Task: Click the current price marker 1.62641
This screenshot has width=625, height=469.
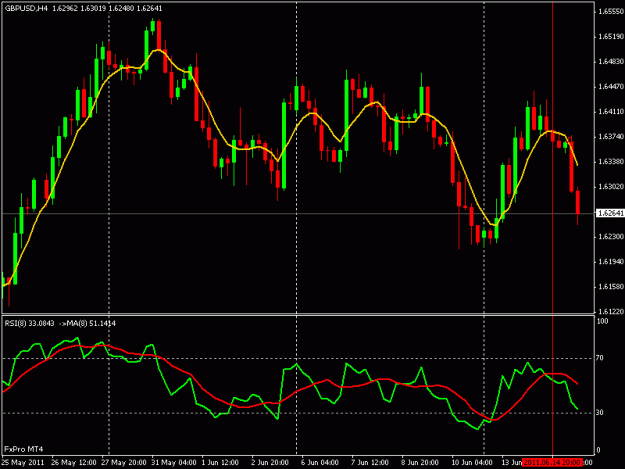Action: tap(610, 213)
